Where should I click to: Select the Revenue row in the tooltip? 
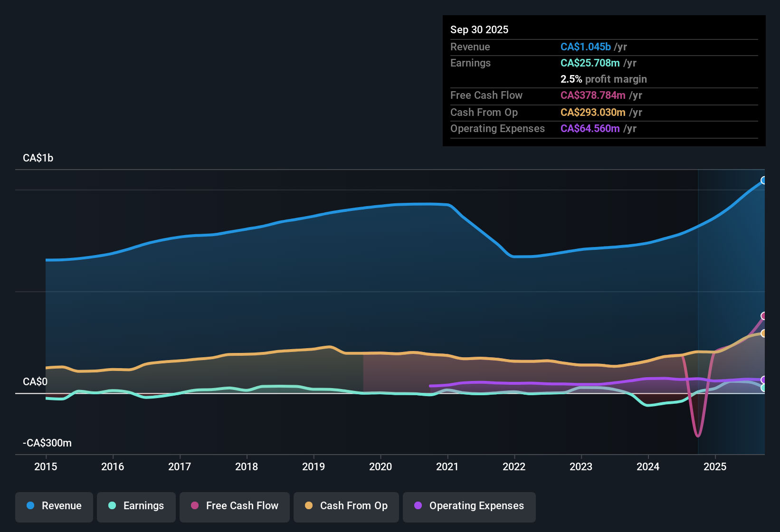tap(546, 47)
